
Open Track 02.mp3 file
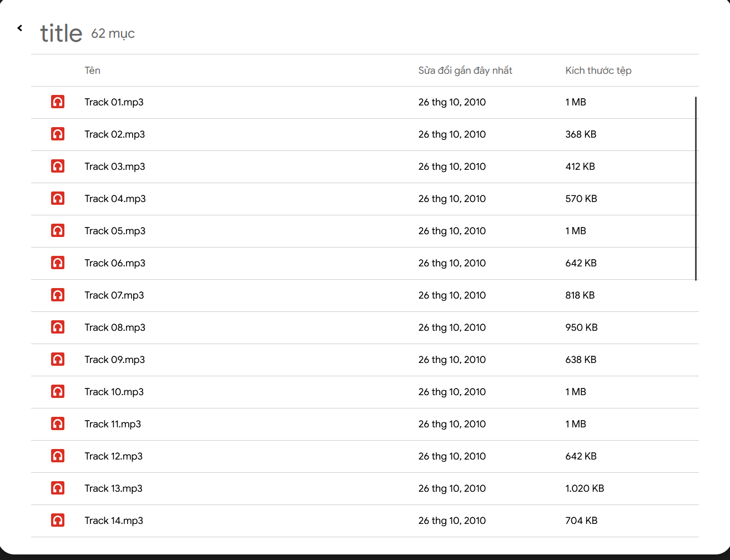tap(115, 134)
